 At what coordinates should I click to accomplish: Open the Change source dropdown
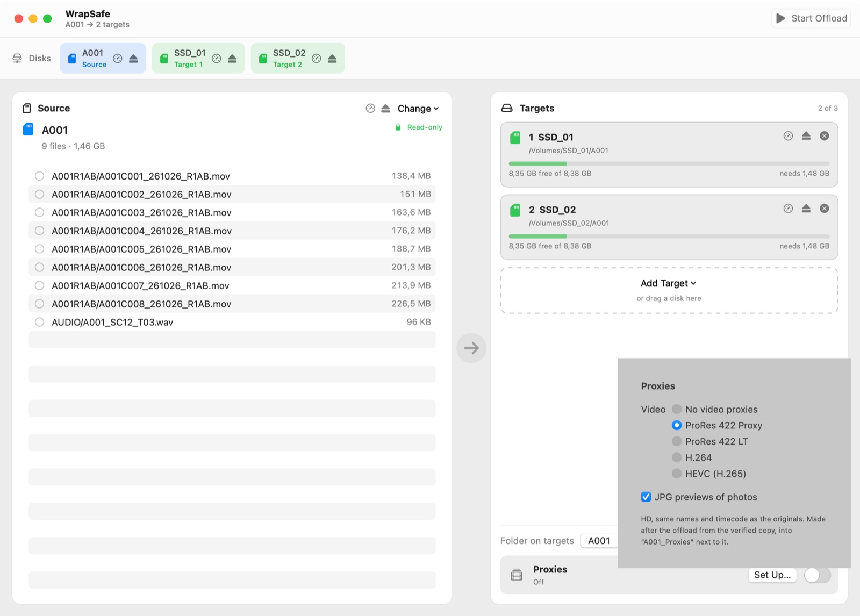418,109
